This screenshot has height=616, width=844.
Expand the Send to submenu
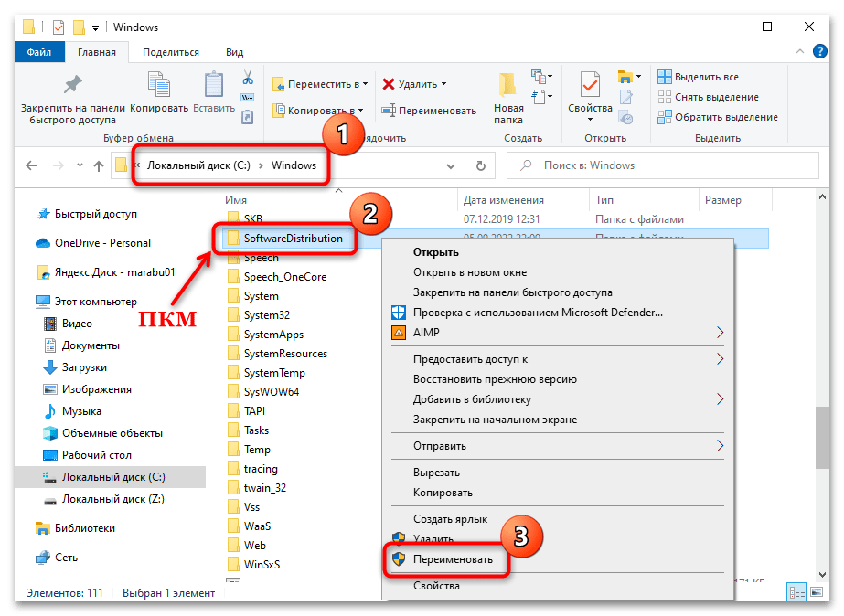[x=721, y=446]
